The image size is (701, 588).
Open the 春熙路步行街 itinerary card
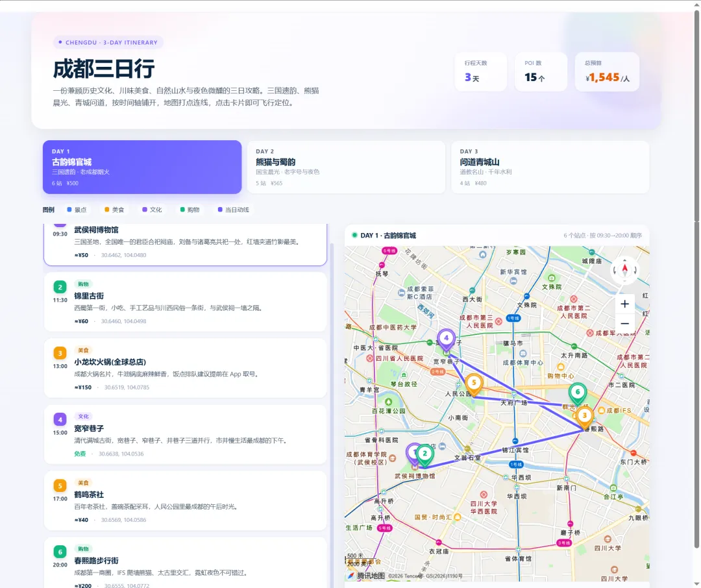[x=185, y=563]
